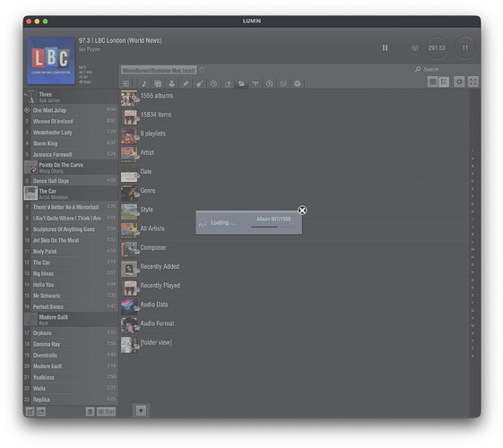This screenshot has width=503, height=448.
Task: Select track Chemtrails
Action: [x=71, y=355]
